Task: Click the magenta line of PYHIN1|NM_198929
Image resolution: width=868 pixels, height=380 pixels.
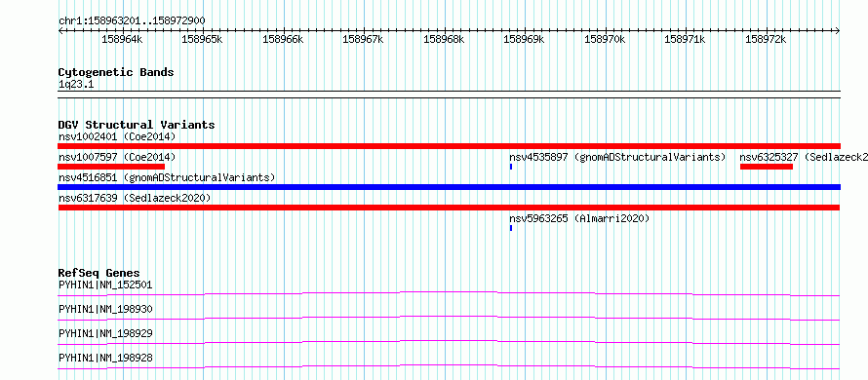Action: [x=449, y=342]
